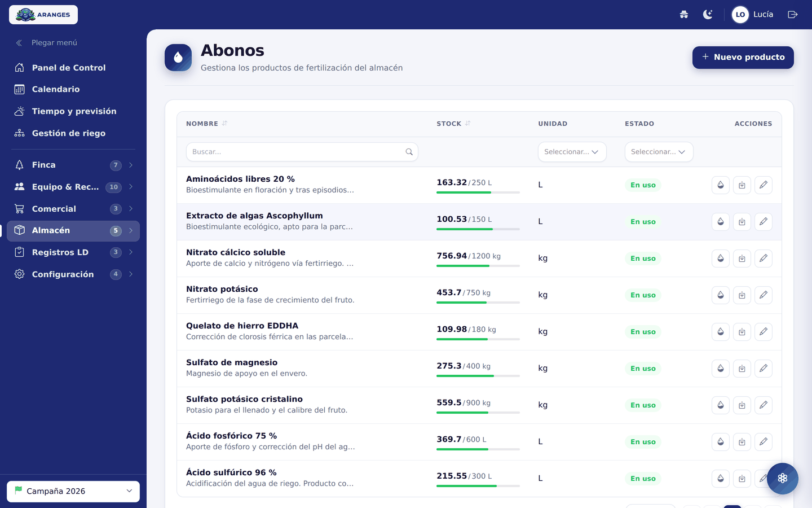The image size is (812, 508).
Task: Click stock entry icon for Nitrato potásico
Action: click(x=742, y=295)
